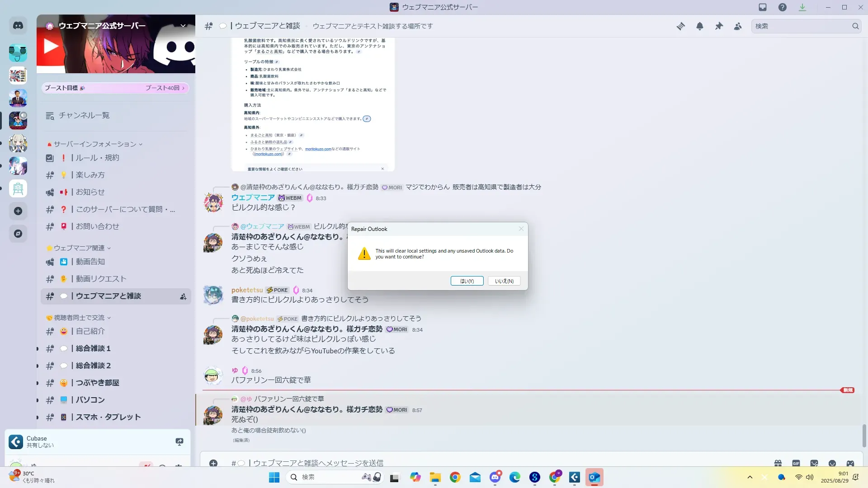Collapse 視聴者同士で交流 category
This screenshot has width=868, height=488.
tap(79, 318)
